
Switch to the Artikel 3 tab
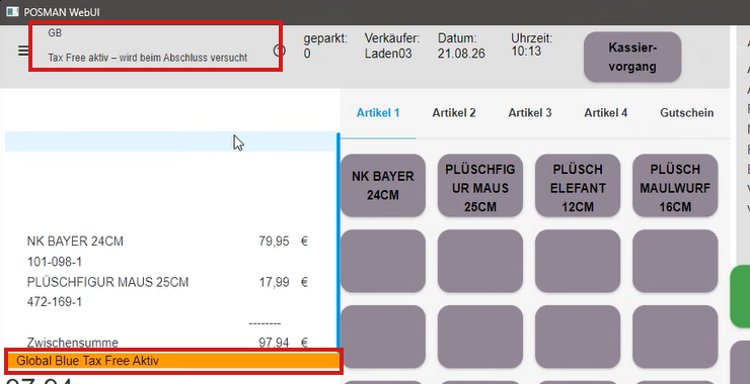coord(530,113)
